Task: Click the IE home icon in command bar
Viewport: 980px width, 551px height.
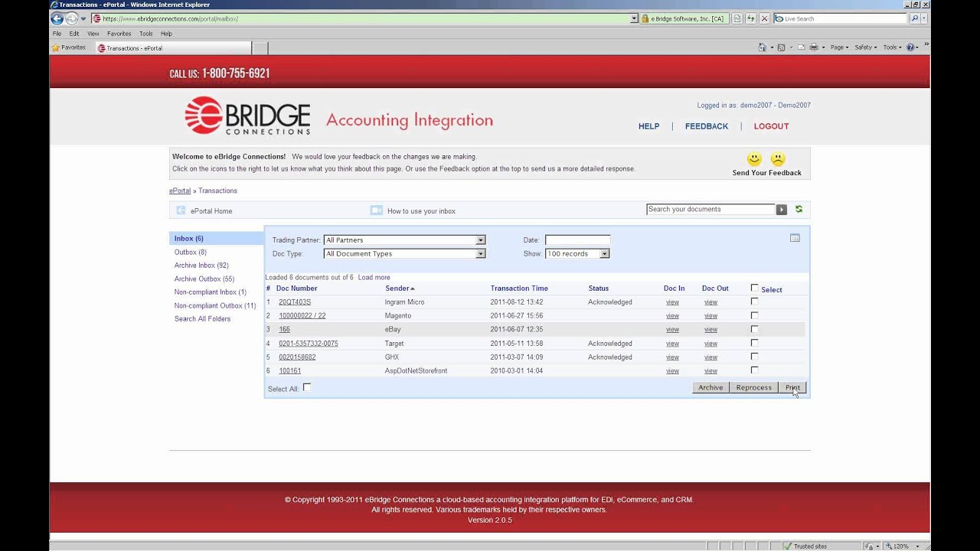Action: [762, 47]
